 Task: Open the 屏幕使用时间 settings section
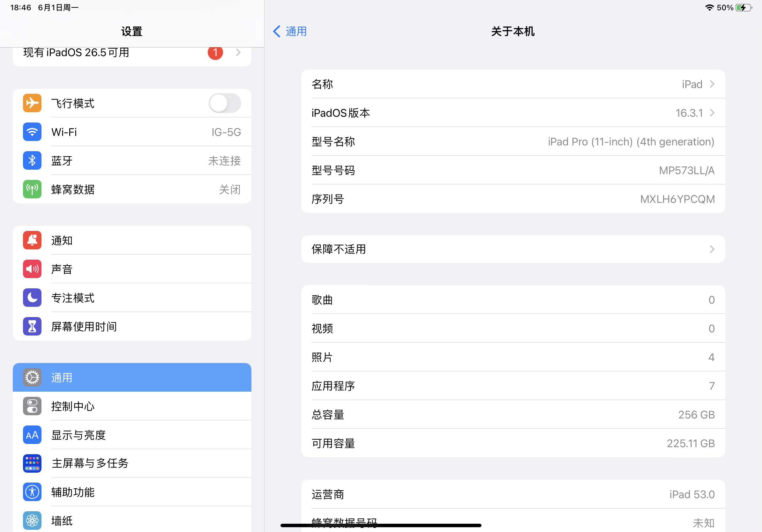pyautogui.click(x=132, y=326)
